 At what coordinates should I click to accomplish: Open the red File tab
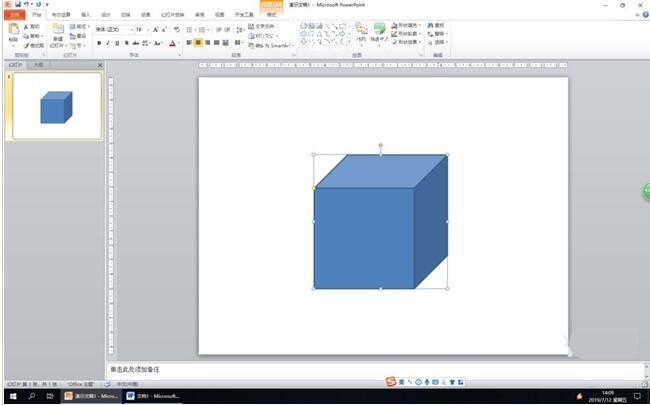pyautogui.click(x=15, y=15)
